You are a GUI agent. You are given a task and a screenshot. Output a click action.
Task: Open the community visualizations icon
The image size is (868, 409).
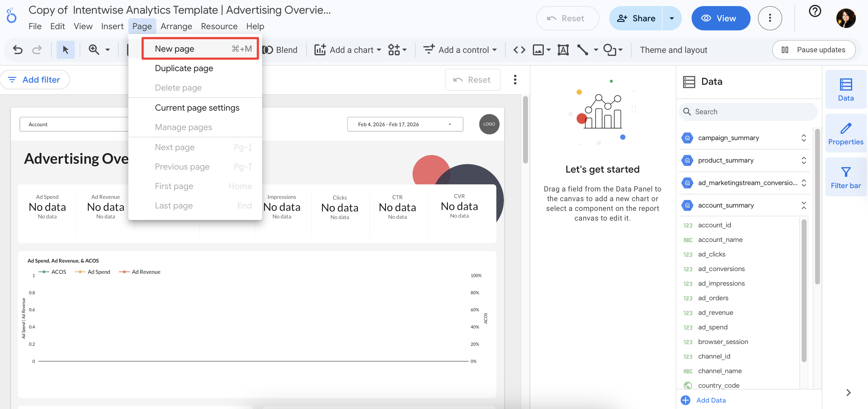(x=394, y=50)
